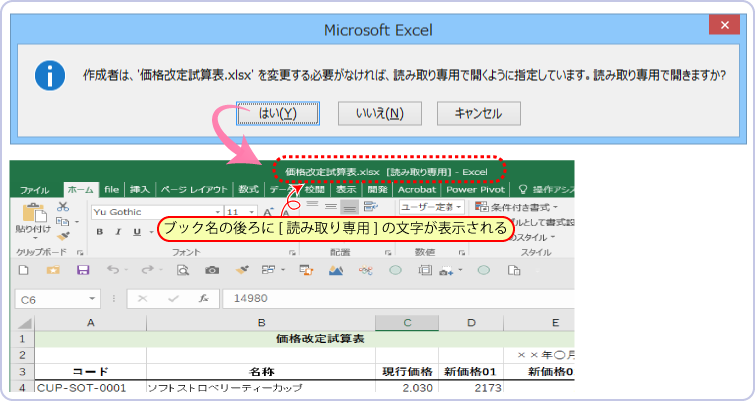The width and height of the screenshot is (755, 401).
Task: Click the redo arrow icon
Action: point(147,270)
